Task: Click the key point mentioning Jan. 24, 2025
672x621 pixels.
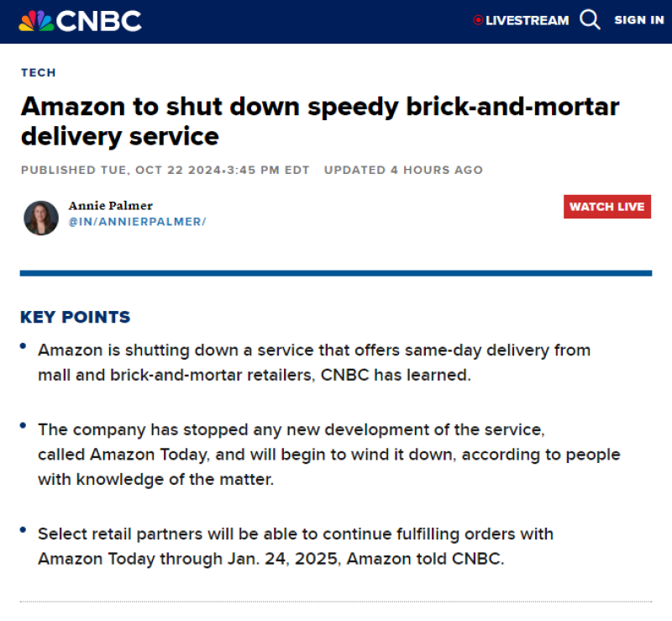Action: tap(295, 545)
